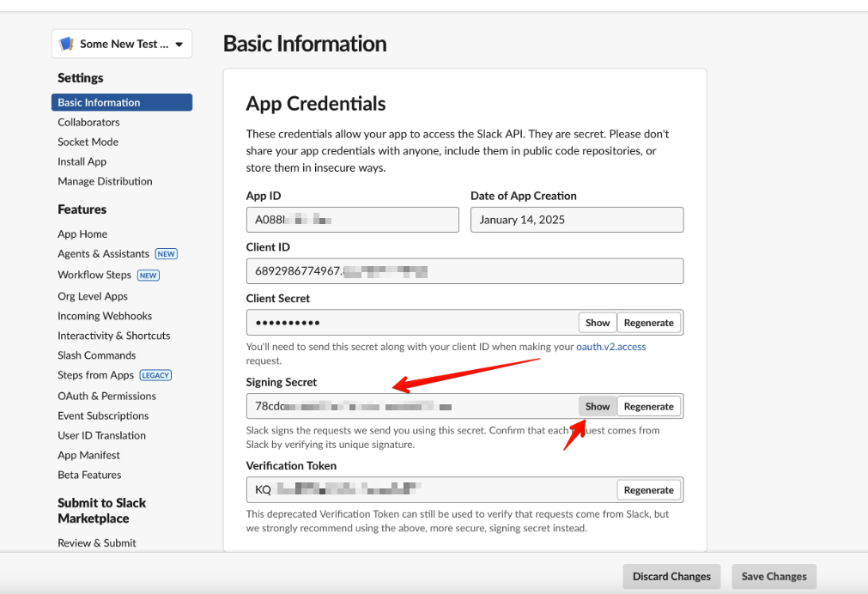Show the Signing Secret value
This screenshot has width=868, height=594.
597,406
